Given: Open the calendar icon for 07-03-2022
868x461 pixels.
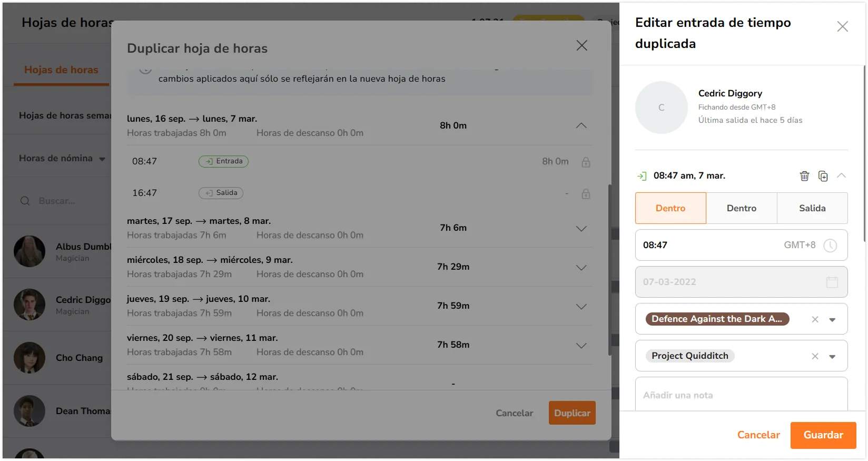Looking at the screenshot, I should click(x=832, y=282).
